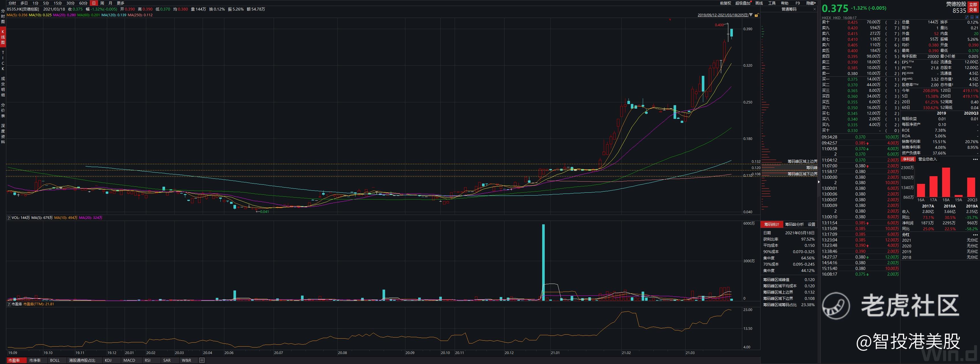Viewport: 980px width, 364px height.
Task: Click the bell alert icon
Action: (972, 17)
